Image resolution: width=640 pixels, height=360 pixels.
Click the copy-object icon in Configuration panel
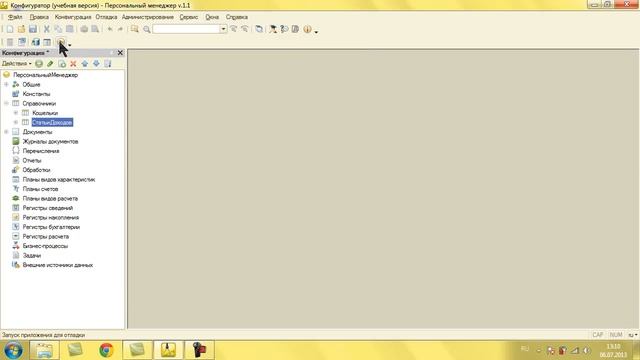pos(62,64)
